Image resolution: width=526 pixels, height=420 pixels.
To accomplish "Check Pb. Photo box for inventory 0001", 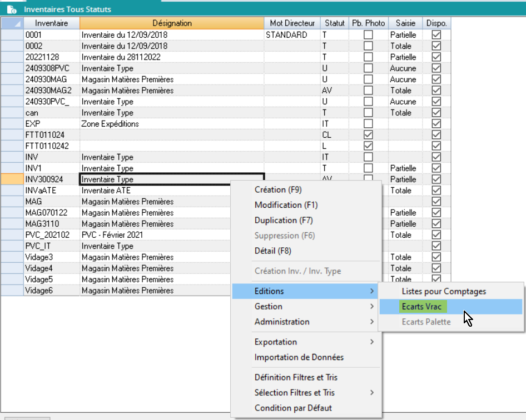I will click(368, 35).
